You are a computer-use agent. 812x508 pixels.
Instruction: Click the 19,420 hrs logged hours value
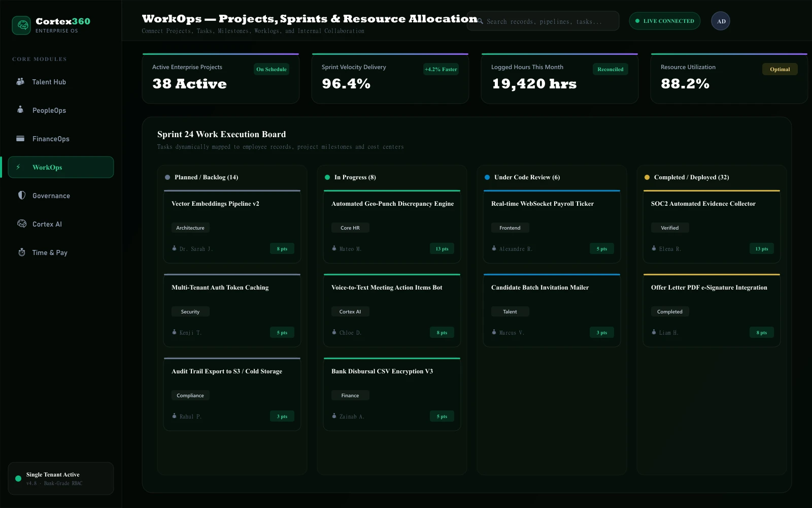click(x=534, y=84)
